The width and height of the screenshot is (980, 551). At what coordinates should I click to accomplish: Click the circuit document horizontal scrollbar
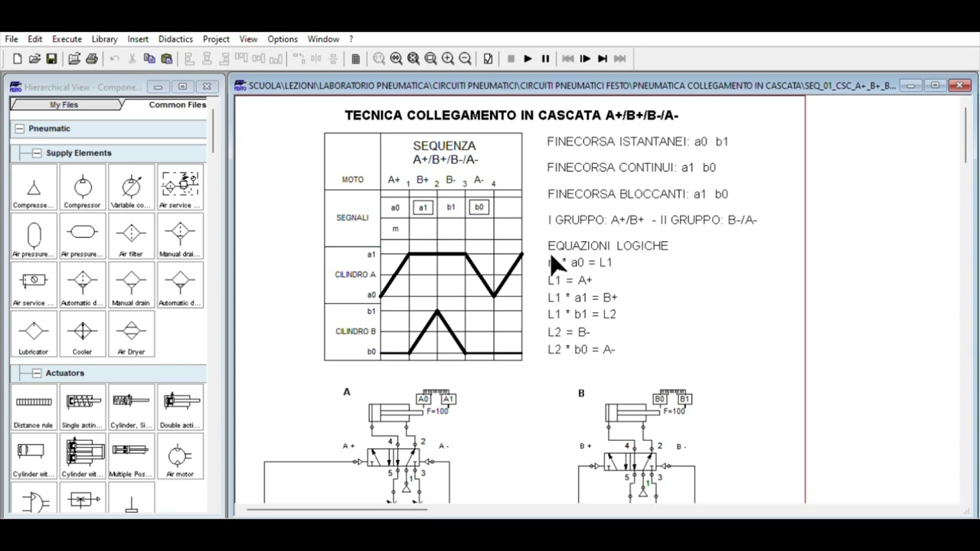pyautogui.click(x=335, y=508)
